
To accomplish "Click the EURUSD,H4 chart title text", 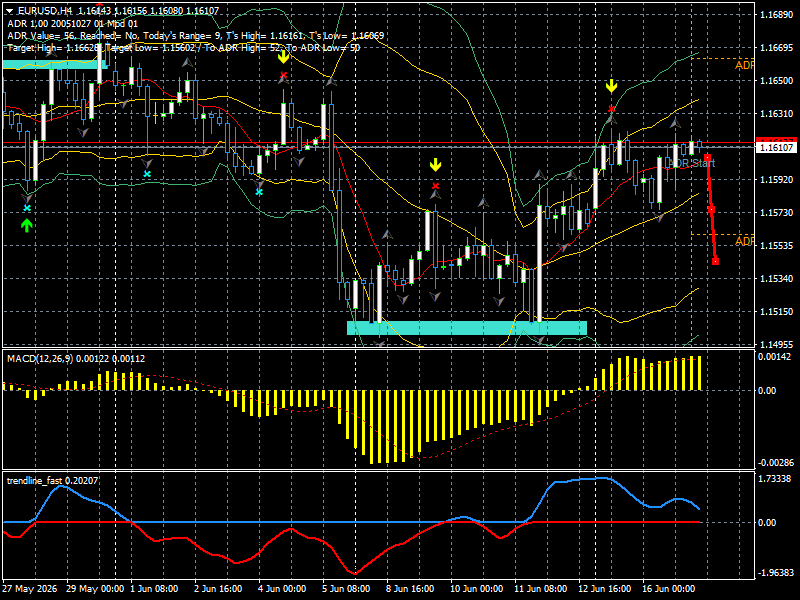I will tap(45, 11).
